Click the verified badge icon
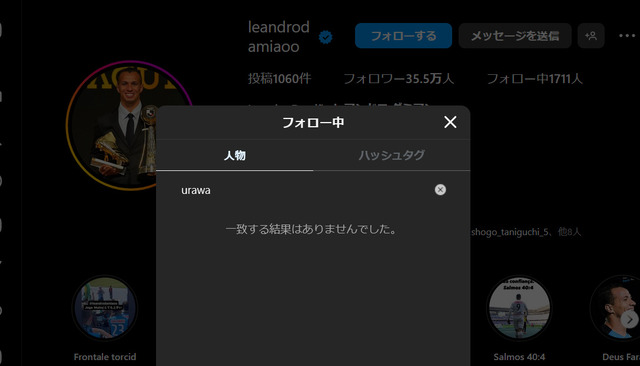Image resolution: width=640 pixels, height=366 pixels. pos(325,37)
